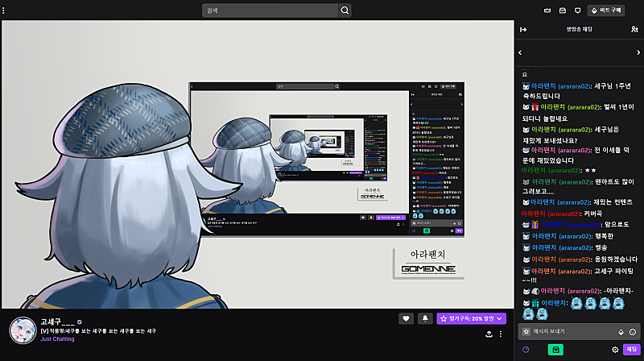Click the 생방송 채팅 header text

[x=579, y=29]
